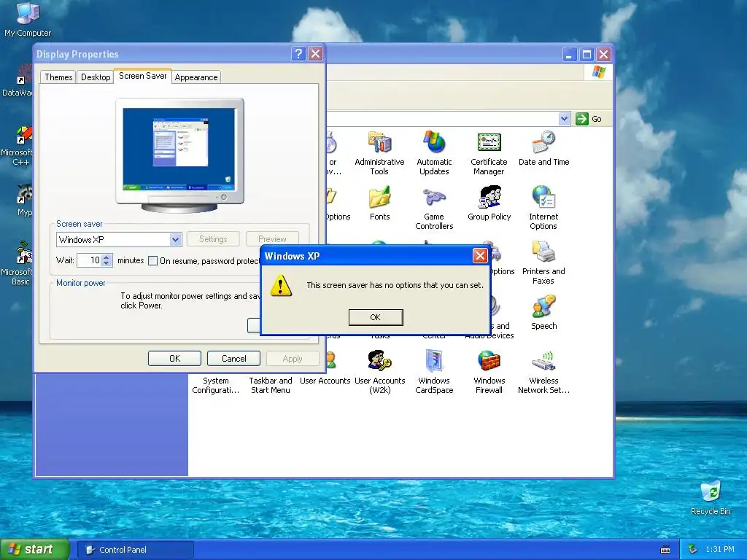The width and height of the screenshot is (747, 560).
Task: Switch to the Desktop tab
Action: [x=96, y=77]
